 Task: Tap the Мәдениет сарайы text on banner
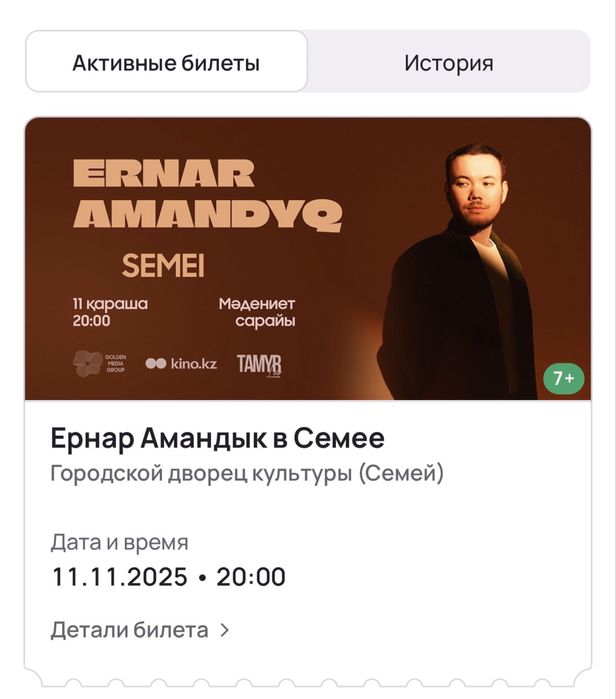(257, 313)
